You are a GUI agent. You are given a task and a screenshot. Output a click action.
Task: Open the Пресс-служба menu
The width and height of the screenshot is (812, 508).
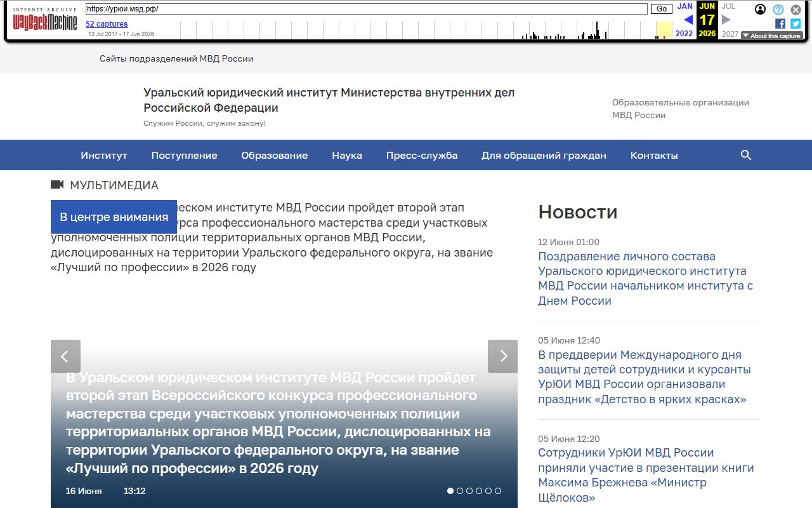pyautogui.click(x=422, y=155)
